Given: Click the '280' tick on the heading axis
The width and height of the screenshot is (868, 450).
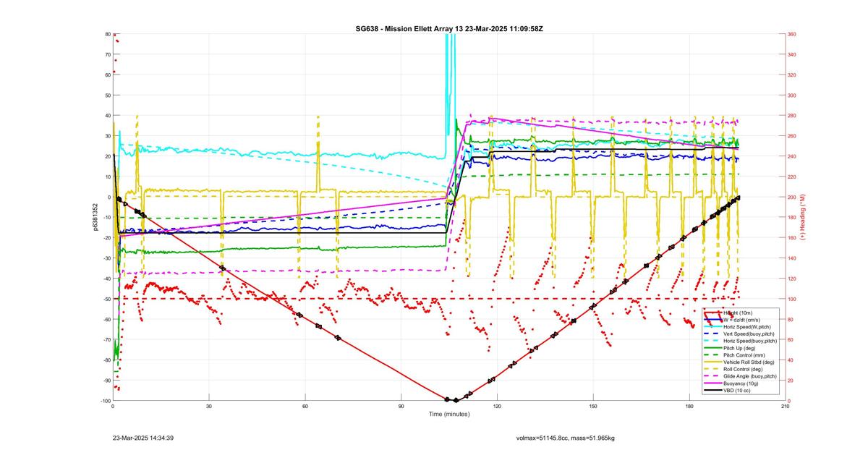Looking at the screenshot, I should 792,116.
